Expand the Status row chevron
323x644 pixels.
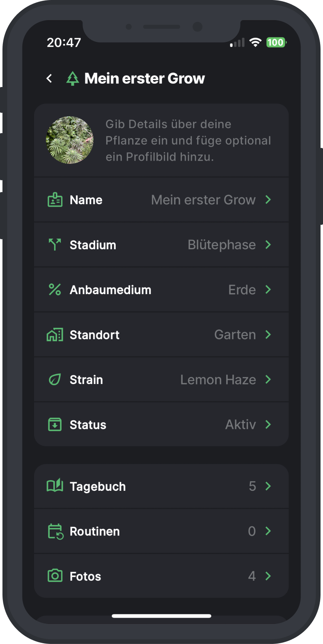coord(268,424)
